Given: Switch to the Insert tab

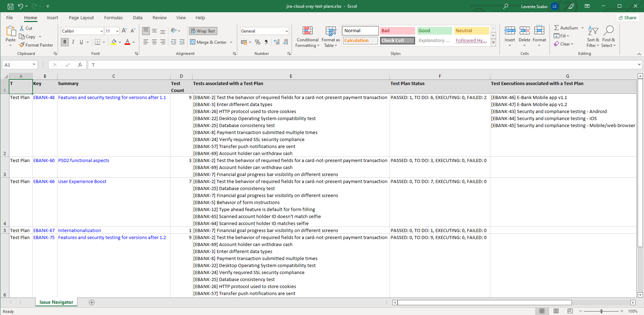Looking at the screenshot, I should [52, 18].
